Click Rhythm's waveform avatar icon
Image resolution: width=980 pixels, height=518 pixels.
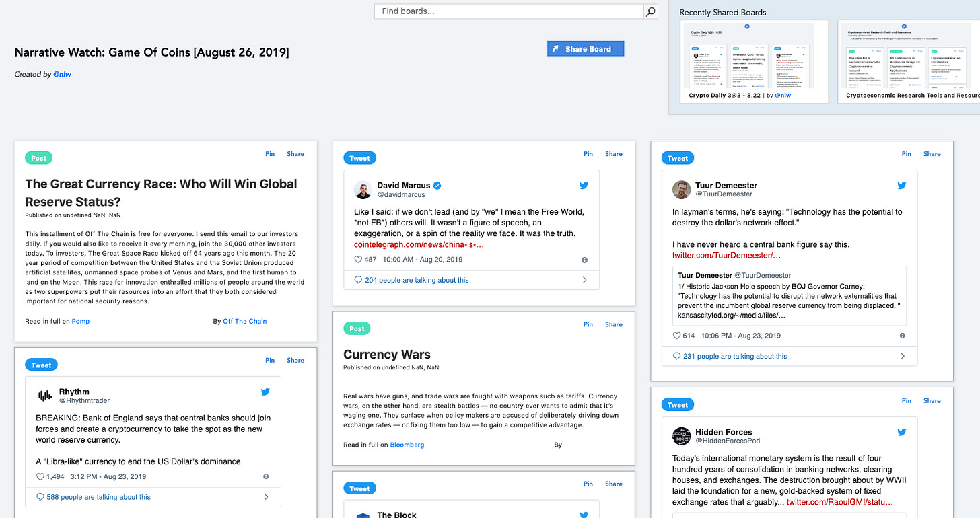(45, 396)
